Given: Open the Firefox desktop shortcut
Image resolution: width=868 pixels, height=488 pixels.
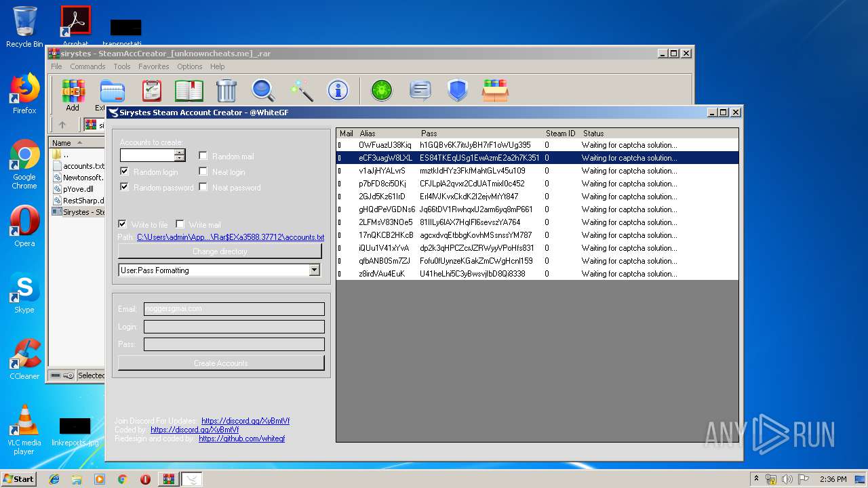Looking at the screenshot, I should click(x=24, y=94).
